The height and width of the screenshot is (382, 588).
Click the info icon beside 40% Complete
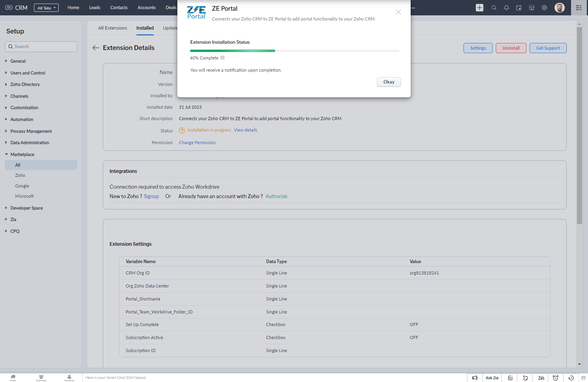(223, 58)
